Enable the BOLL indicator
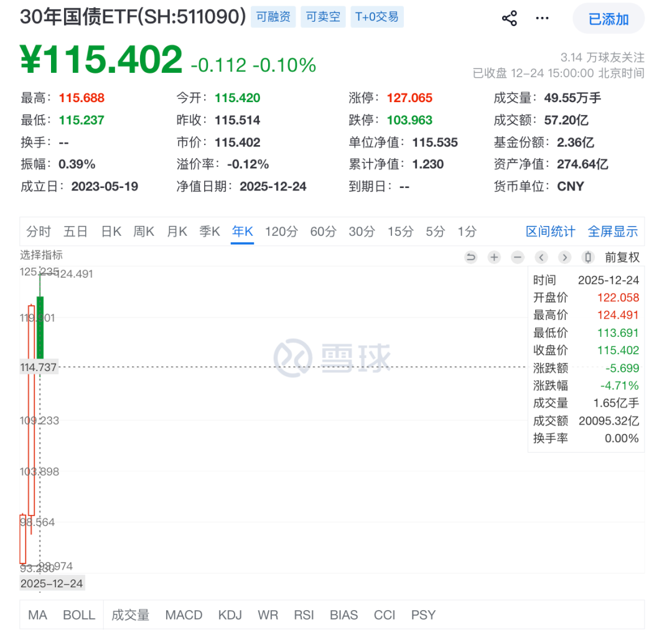 [x=79, y=614]
